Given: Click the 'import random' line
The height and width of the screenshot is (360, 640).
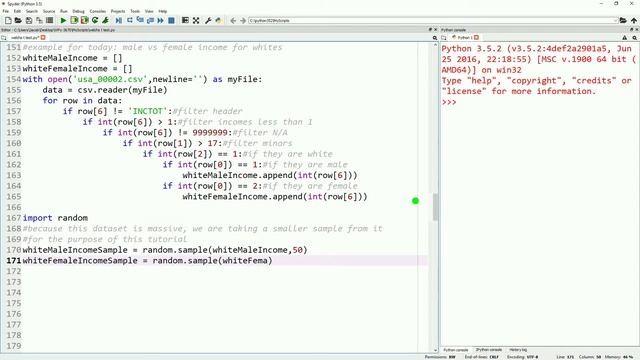Looking at the screenshot, I should click(55, 218).
